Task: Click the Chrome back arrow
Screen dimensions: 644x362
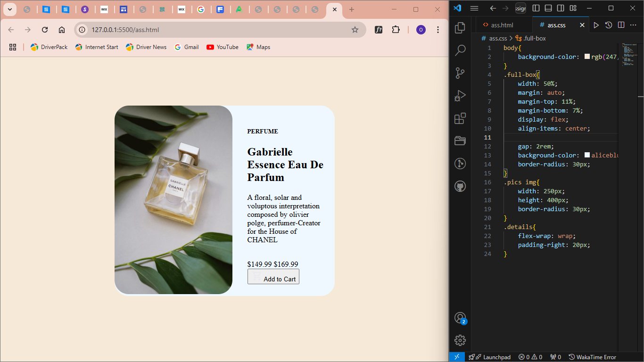Action: tap(11, 30)
